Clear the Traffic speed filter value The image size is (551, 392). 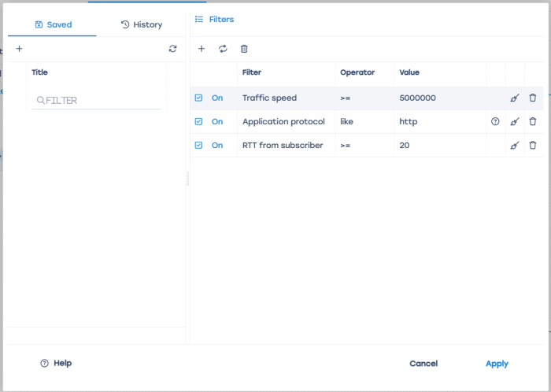[515, 98]
